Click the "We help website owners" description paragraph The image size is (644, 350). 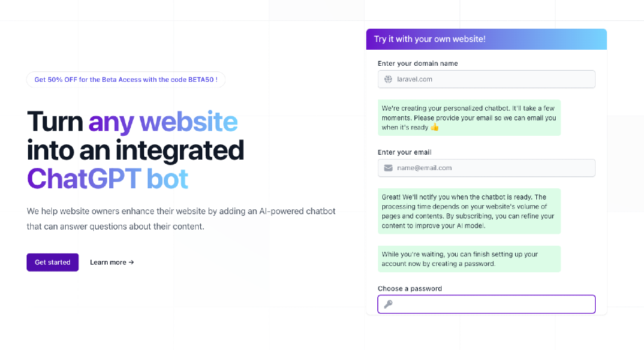181,218
